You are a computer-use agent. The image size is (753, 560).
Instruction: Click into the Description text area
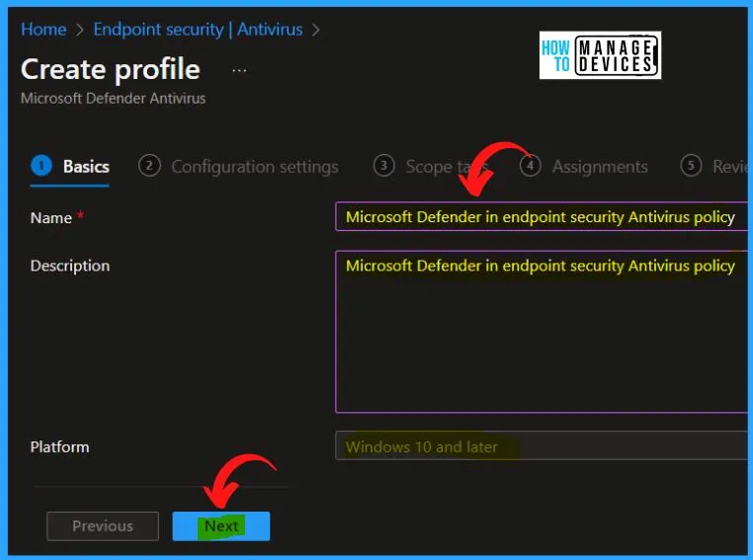(542, 332)
